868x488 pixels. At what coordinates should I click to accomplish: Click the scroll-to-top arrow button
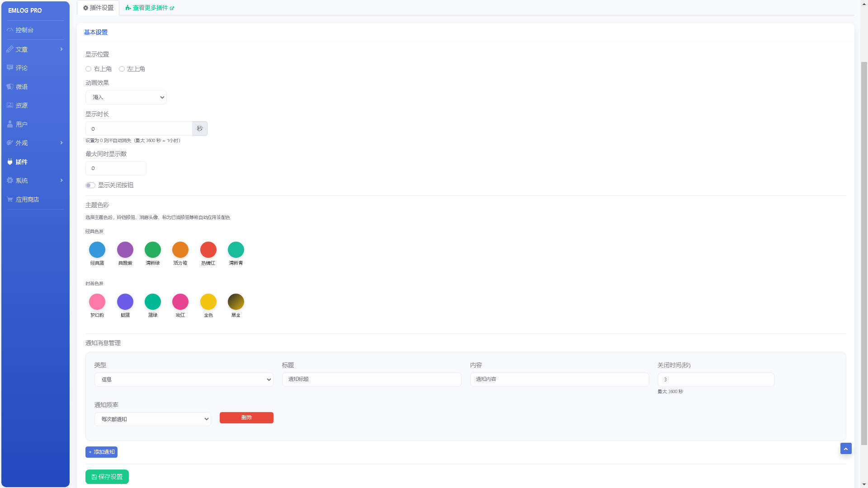tap(846, 448)
